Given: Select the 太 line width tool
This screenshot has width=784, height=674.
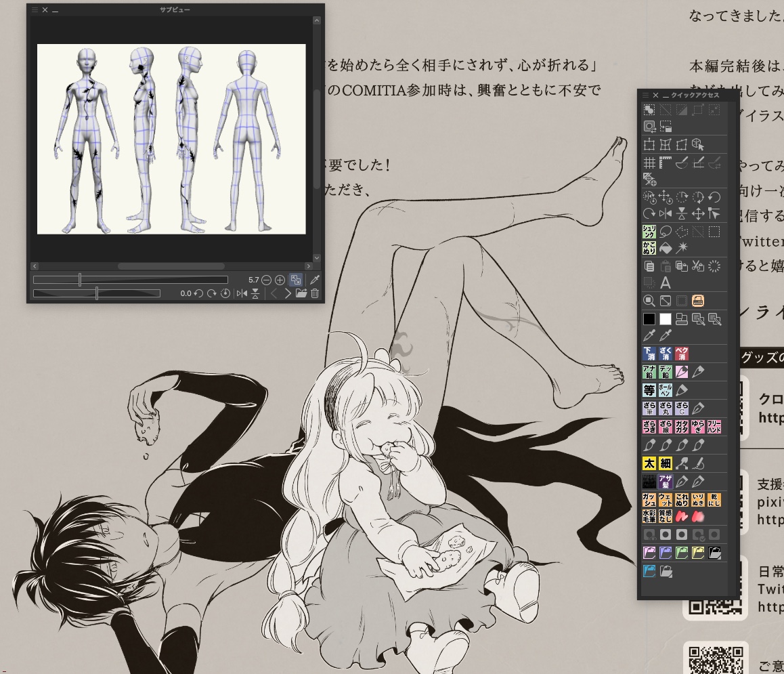Looking at the screenshot, I should coord(649,463).
